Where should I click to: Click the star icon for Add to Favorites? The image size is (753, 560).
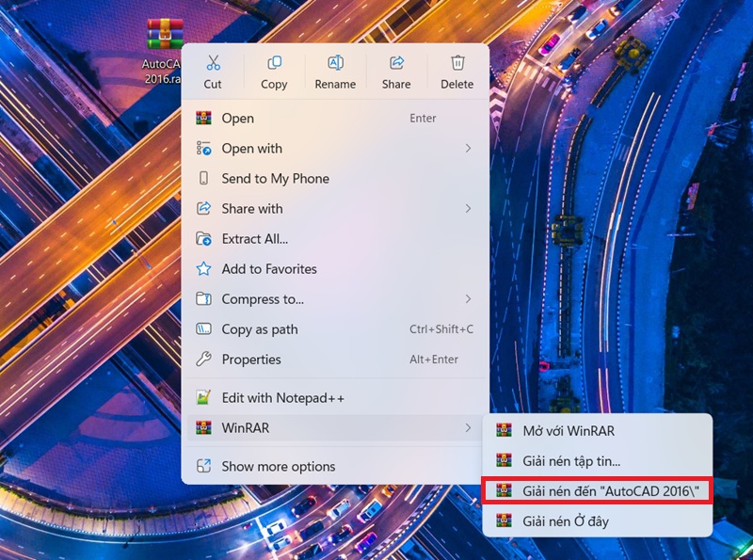tap(203, 269)
